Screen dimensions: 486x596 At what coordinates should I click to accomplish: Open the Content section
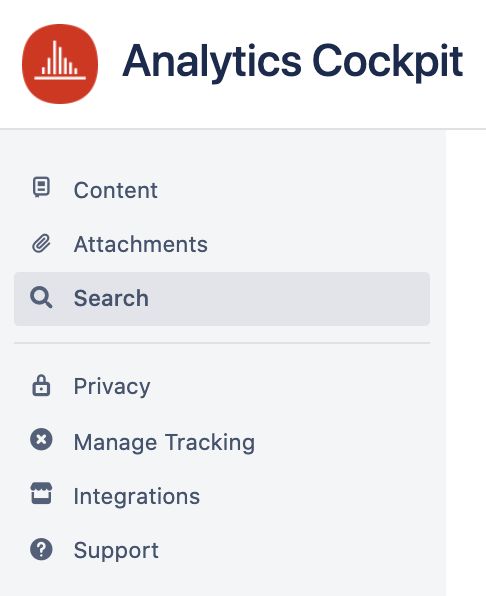[116, 190]
